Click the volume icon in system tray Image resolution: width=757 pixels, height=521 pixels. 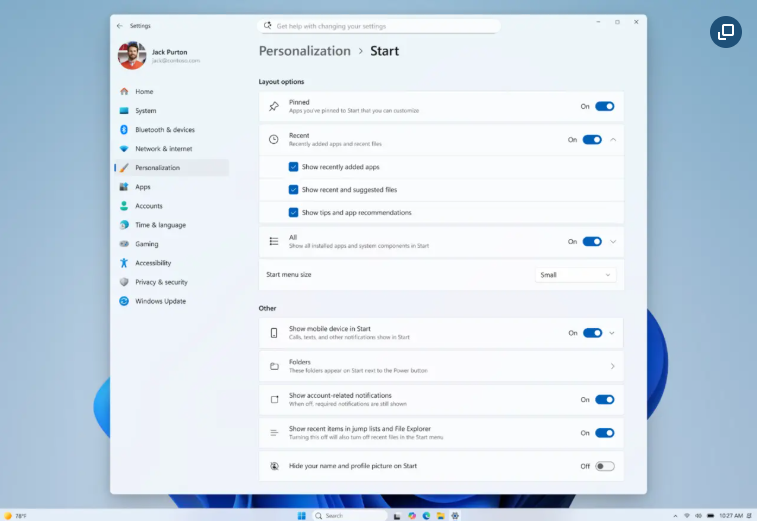[698, 516]
